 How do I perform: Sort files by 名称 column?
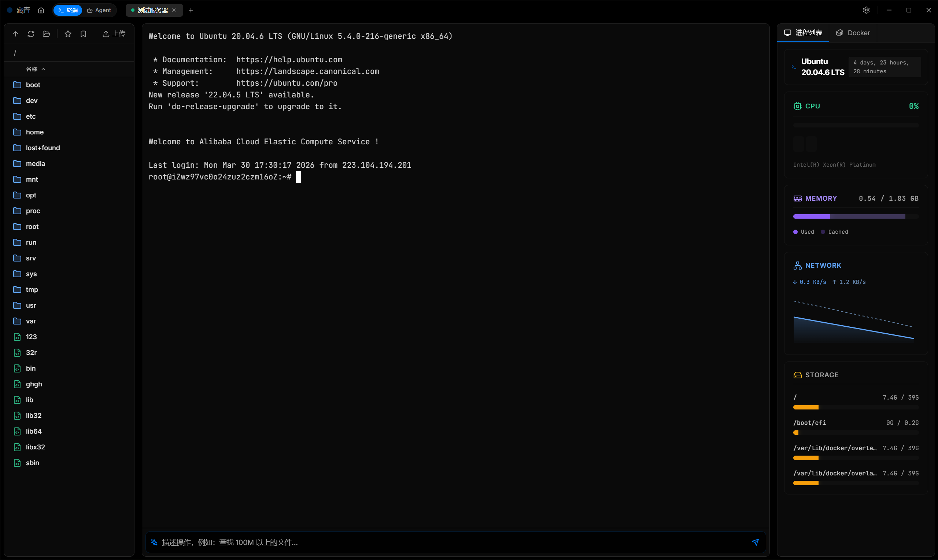click(32, 69)
